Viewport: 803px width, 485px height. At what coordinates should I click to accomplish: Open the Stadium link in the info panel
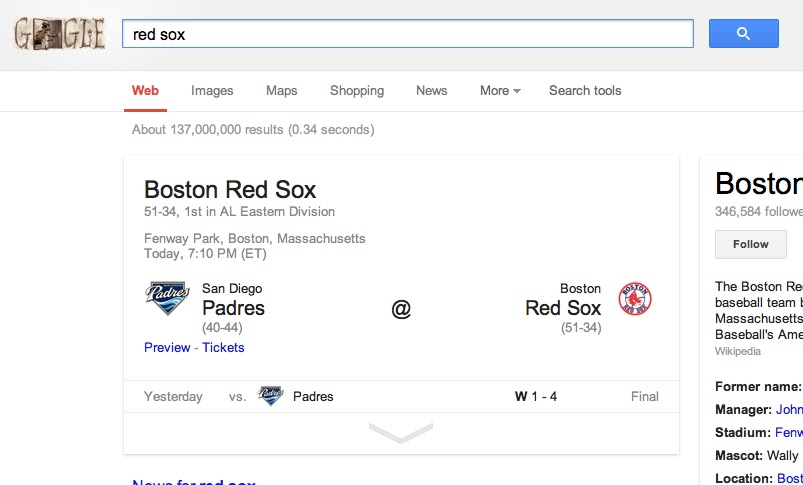[789, 433]
